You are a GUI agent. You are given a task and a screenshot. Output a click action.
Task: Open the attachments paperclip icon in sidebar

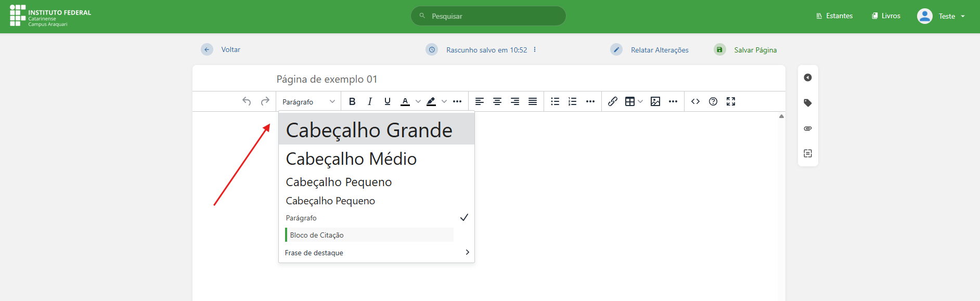pos(808,128)
